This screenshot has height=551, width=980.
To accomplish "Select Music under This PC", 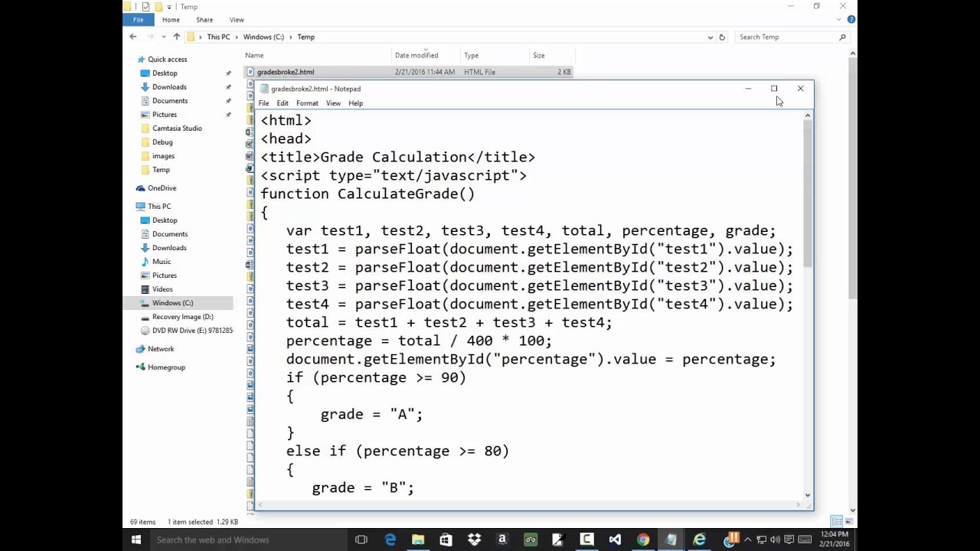I will tap(162, 261).
